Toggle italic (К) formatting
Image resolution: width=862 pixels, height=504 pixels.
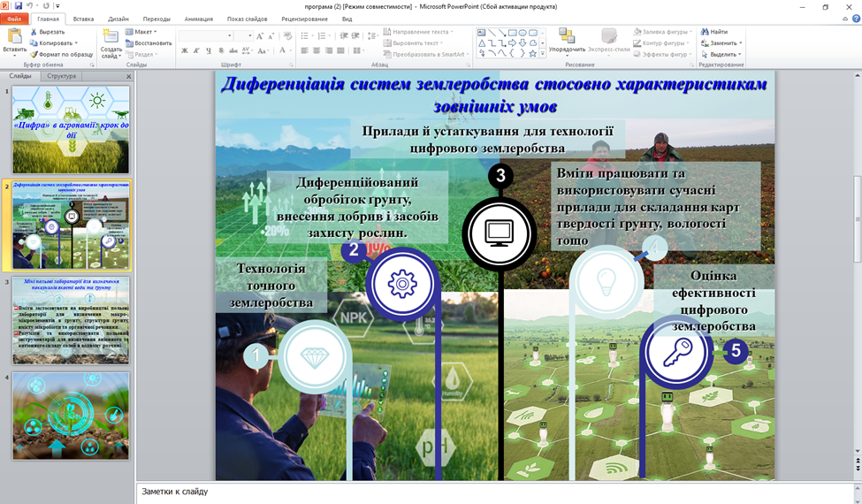click(x=196, y=50)
